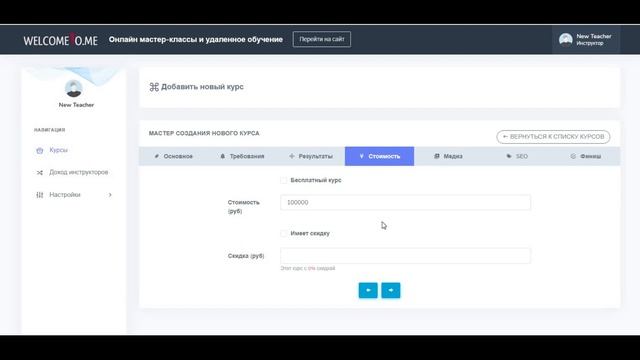Click the Стоимость (руб) input field

pyautogui.click(x=405, y=202)
